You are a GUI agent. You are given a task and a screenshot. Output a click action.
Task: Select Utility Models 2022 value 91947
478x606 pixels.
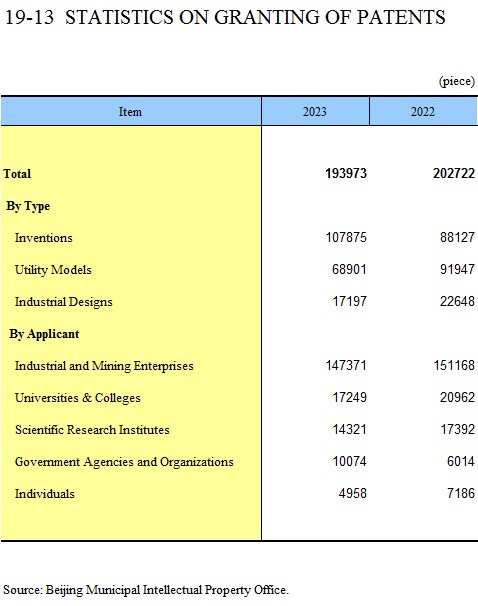(457, 269)
